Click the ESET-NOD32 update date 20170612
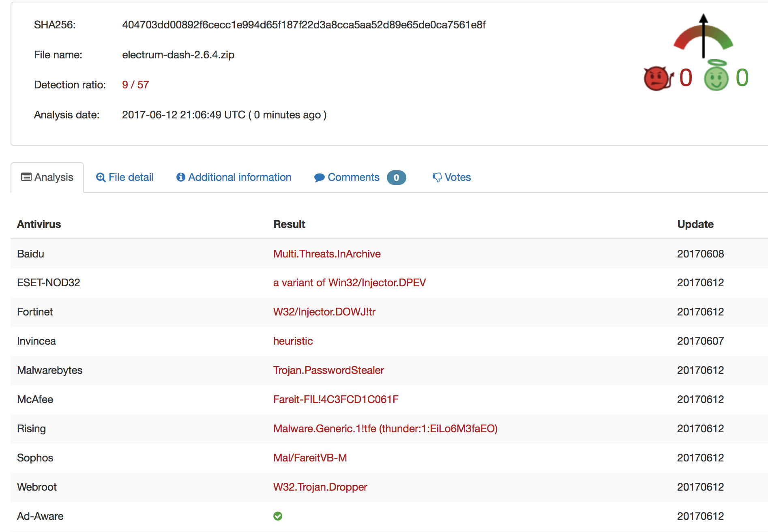768x532 pixels. [x=700, y=283]
